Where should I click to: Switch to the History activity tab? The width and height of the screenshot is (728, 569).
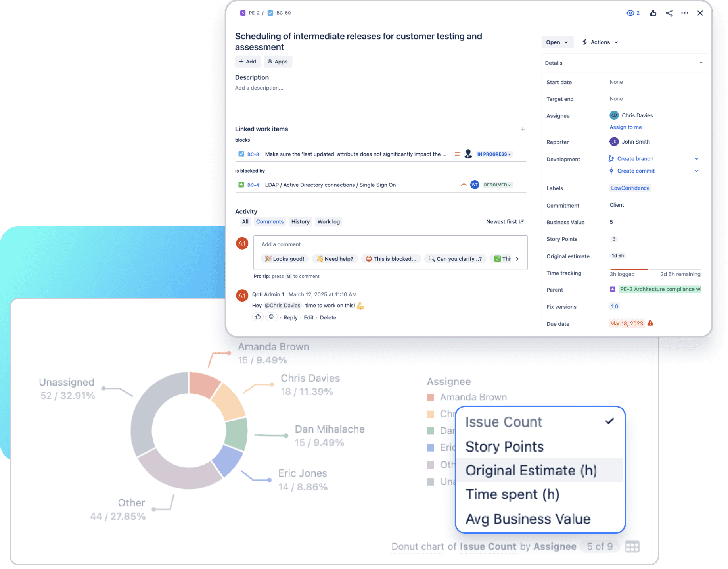(300, 221)
